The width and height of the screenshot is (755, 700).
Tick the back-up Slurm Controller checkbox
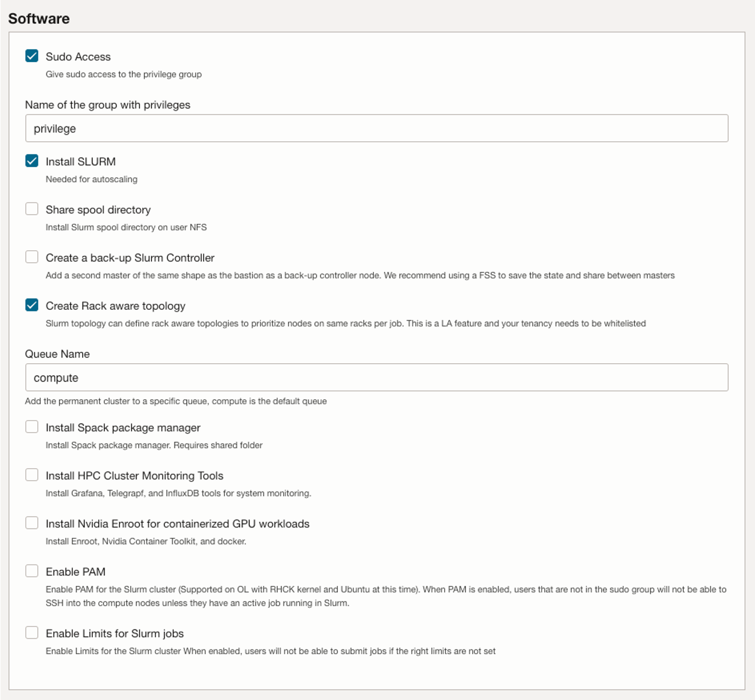[32, 257]
